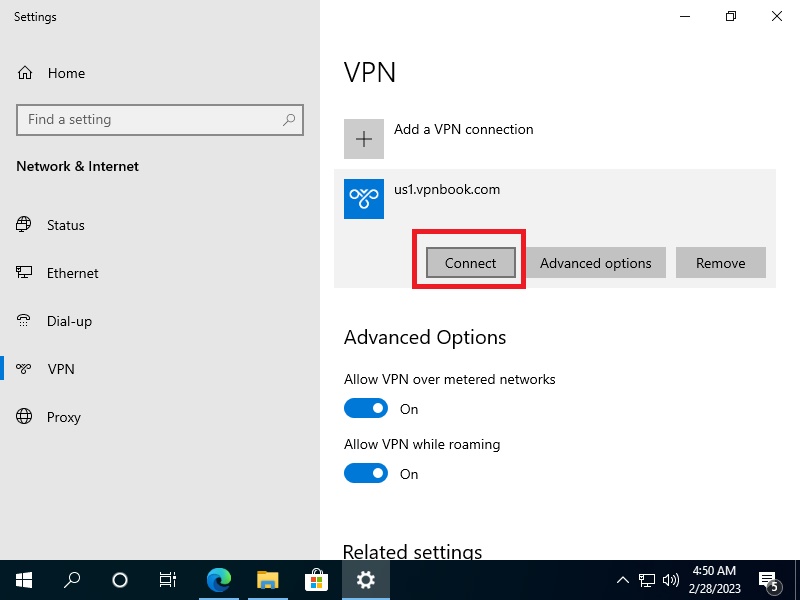Image resolution: width=800 pixels, height=600 pixels.
Task: Open Microsoft Edge from the taskbar
Action: [219, 580]
